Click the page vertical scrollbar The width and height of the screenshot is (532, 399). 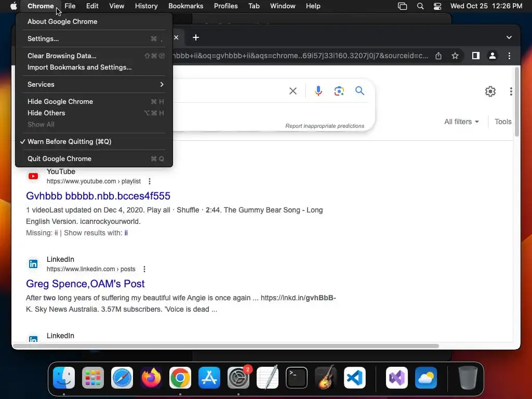pyautogui.click(x=517, y=102)
